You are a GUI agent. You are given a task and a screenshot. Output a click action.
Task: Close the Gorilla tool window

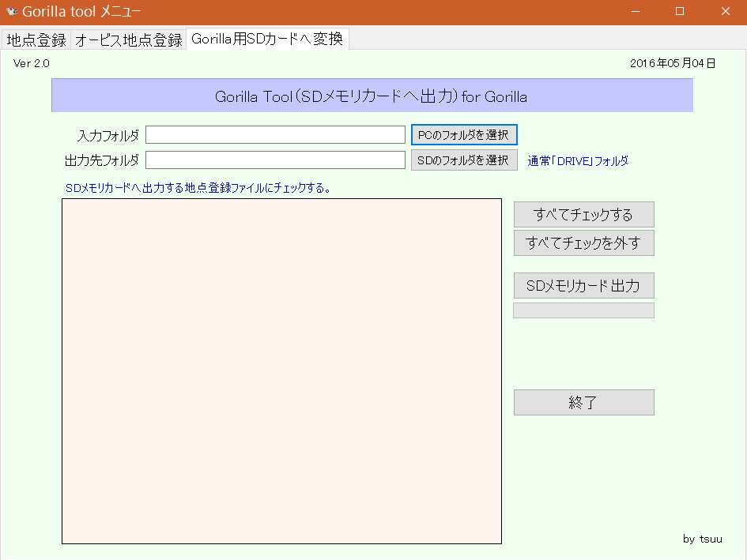725,12
